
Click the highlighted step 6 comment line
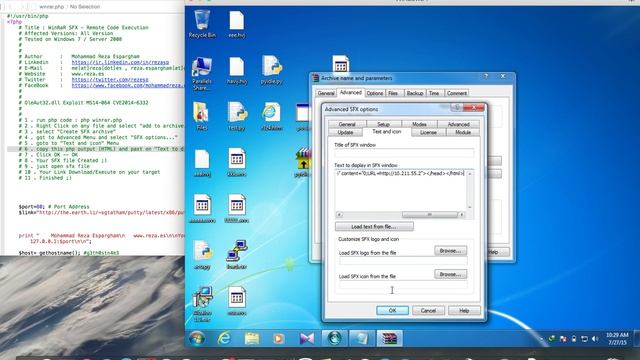[96, 149]
